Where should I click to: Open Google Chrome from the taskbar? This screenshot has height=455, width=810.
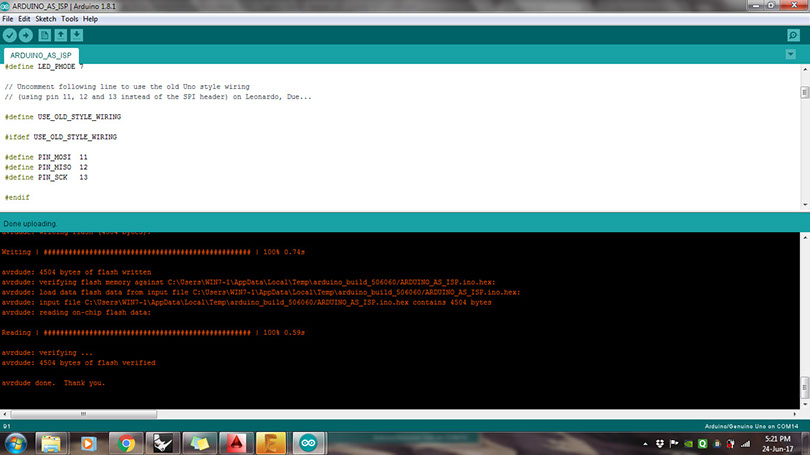(126, 444)
